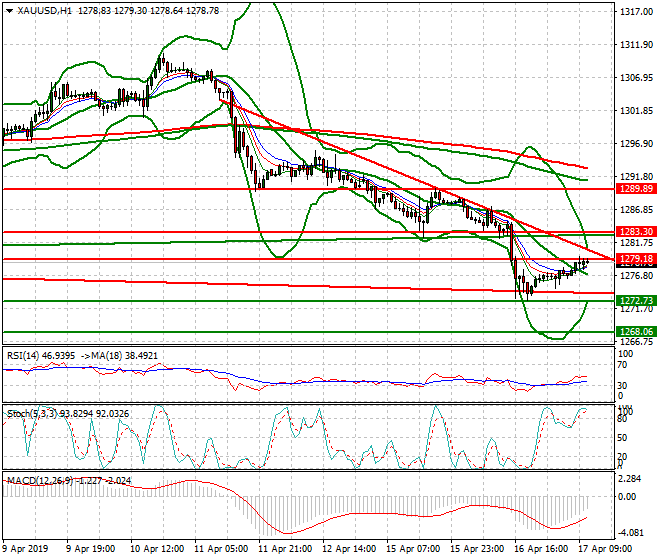Image resolution: width=660 pixels, height=560 pixels.
Task: Click the 9 Apr 19:00 time axis label
Action: 90,549
